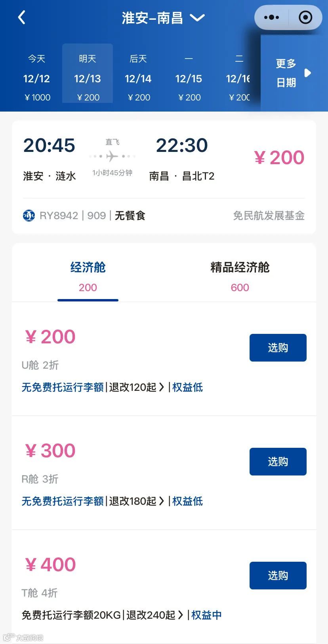Click the 更多日期 play arrow icon
Image resolution: width=328 pixels, height=644 pixels.
[x=307, y=73]
